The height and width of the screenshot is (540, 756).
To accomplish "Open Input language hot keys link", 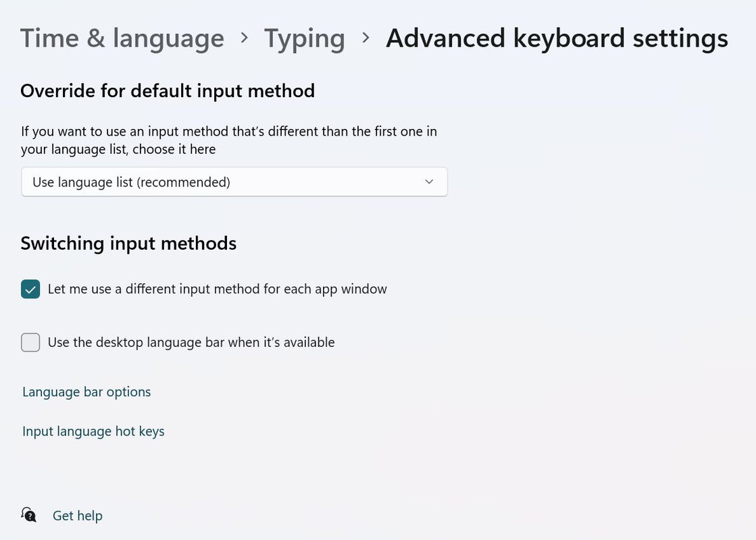I will [93, 431].
